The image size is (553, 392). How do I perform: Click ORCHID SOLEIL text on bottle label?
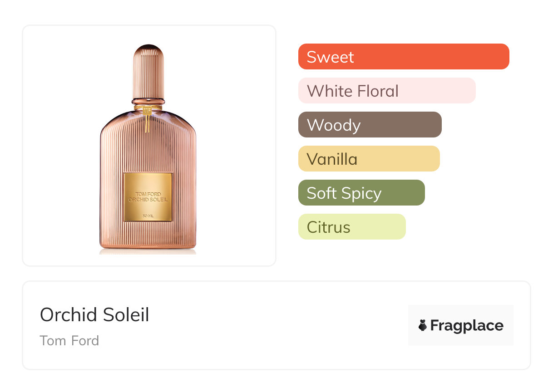(148, 199)
